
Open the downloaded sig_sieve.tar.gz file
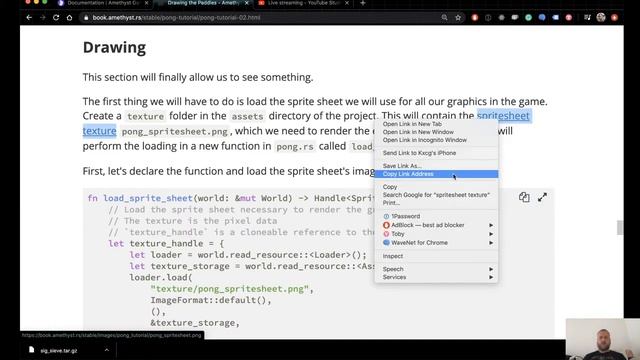pos(59,351)
